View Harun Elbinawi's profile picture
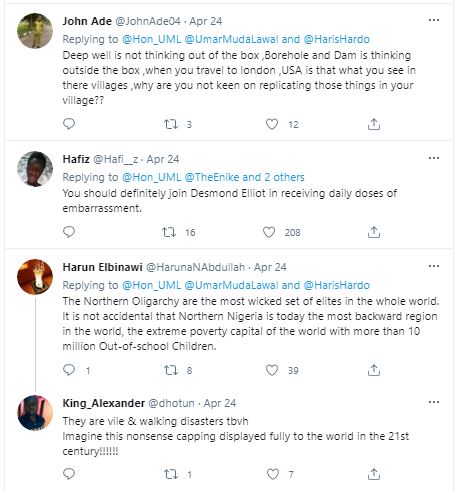The width and height of the screenshot is (455, 491). (x=35, y=277)
